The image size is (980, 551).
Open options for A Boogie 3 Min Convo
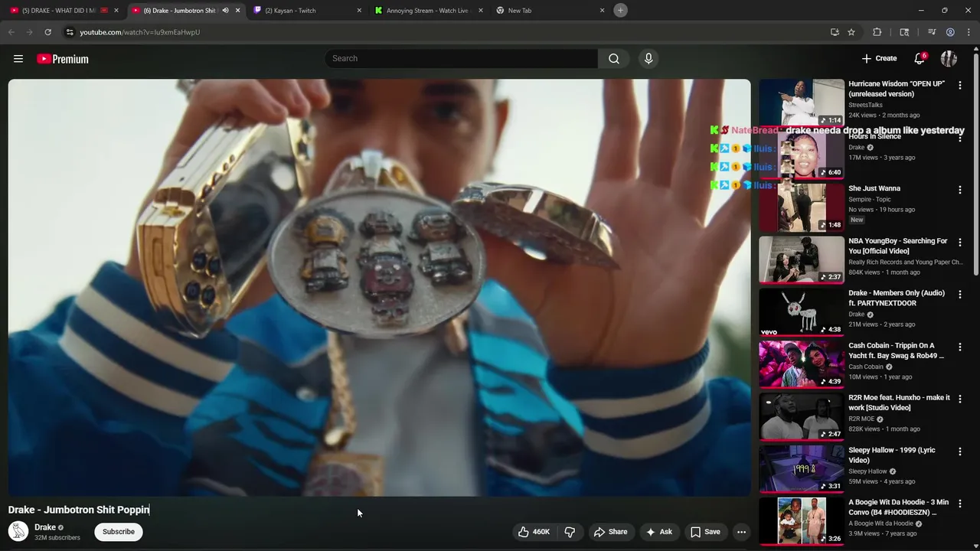point(959,504)
